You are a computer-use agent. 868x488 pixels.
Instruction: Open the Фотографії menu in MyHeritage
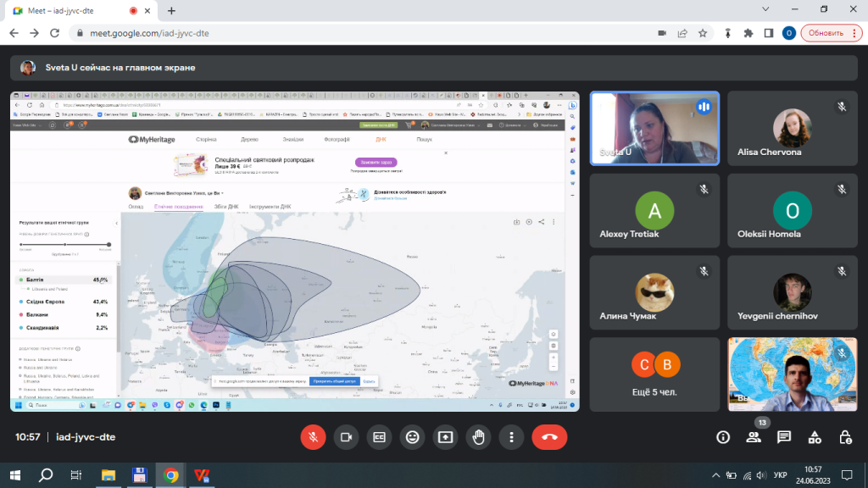click(x=337, y=140)
